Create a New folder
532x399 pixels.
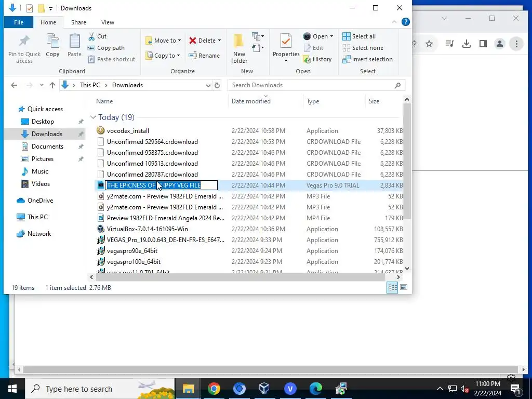(239, 48)
